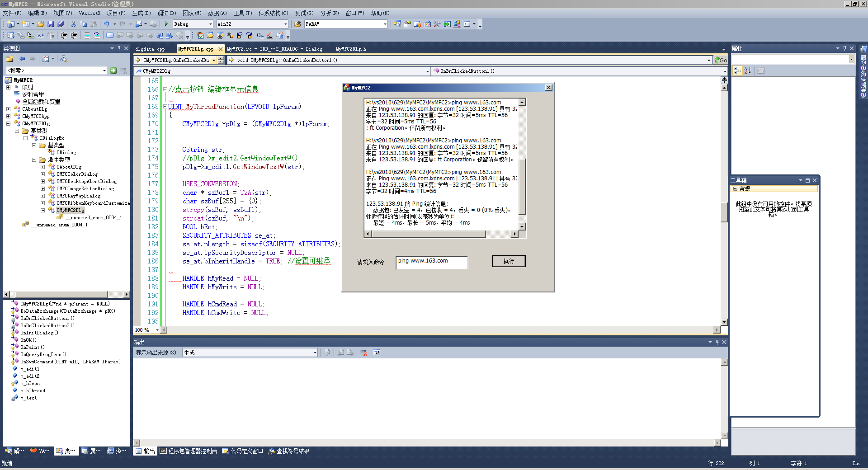Image resolution: width=868 pixels, height=470 pixels.
Task: Click the code editor vertical scrollbar thumb
Action: tap(724, 212)
